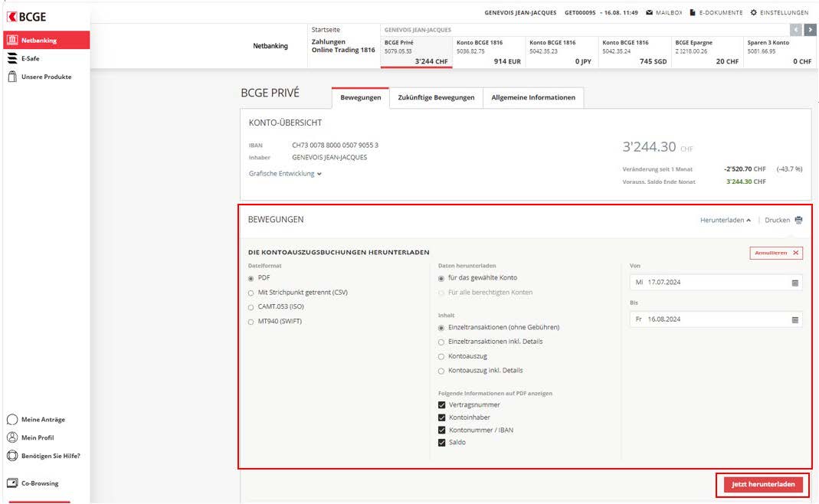This screenshot has height=504, width=819.
Task: Collapse the Herunterladen dropdown
Action: tap(726, 220)
